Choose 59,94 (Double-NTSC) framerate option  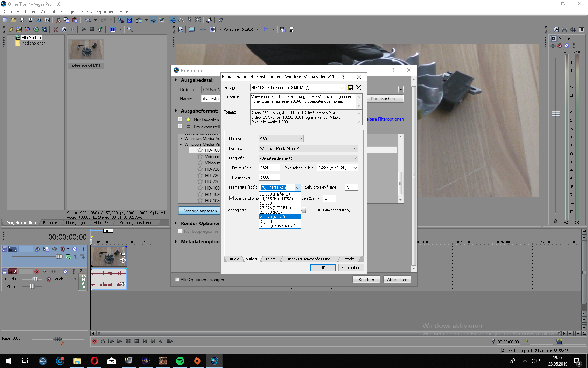tap(280, 226)
